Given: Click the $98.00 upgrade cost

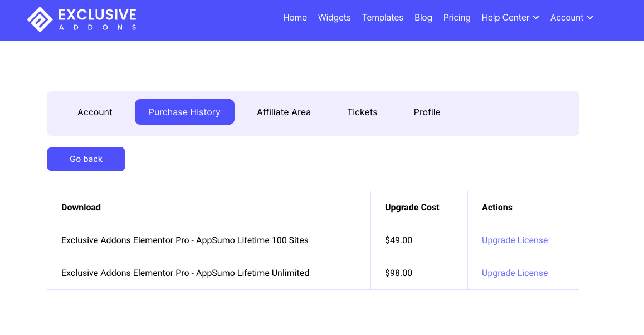Looking at the screenshot, I should click(398, 273).
